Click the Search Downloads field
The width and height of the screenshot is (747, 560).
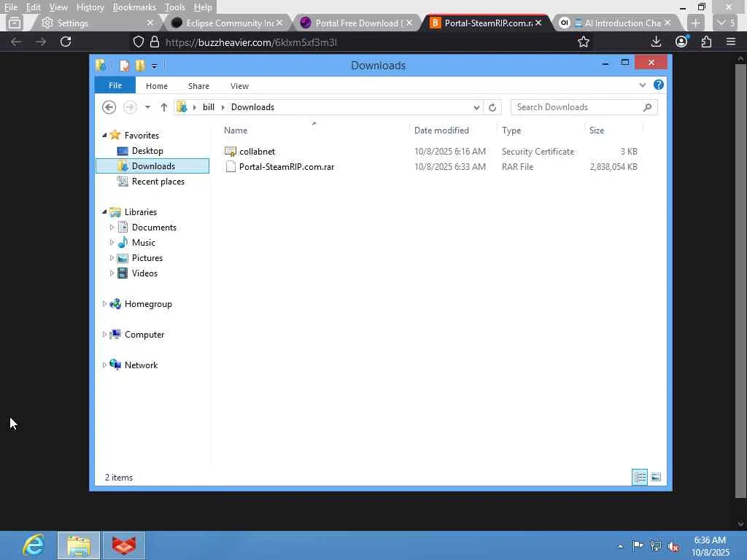pos(584,107)
